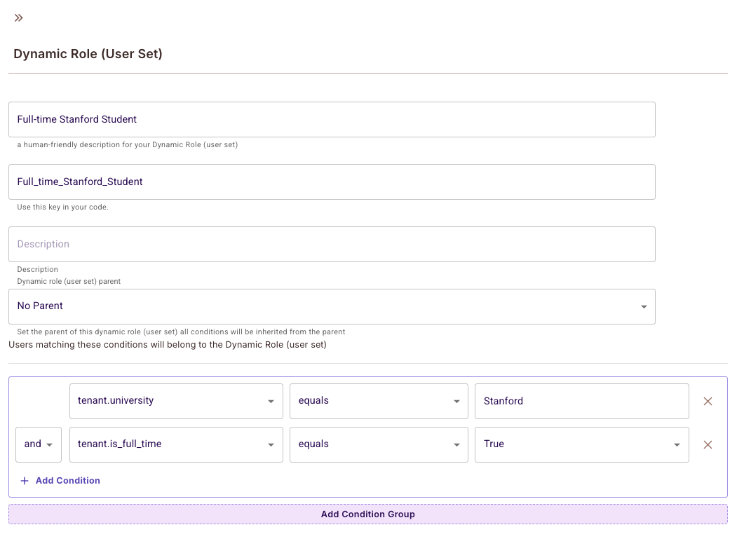Collapse the panel using the double-chevron icon
Image resolution: width=744 pixels, height=560 pixels.
18,18
